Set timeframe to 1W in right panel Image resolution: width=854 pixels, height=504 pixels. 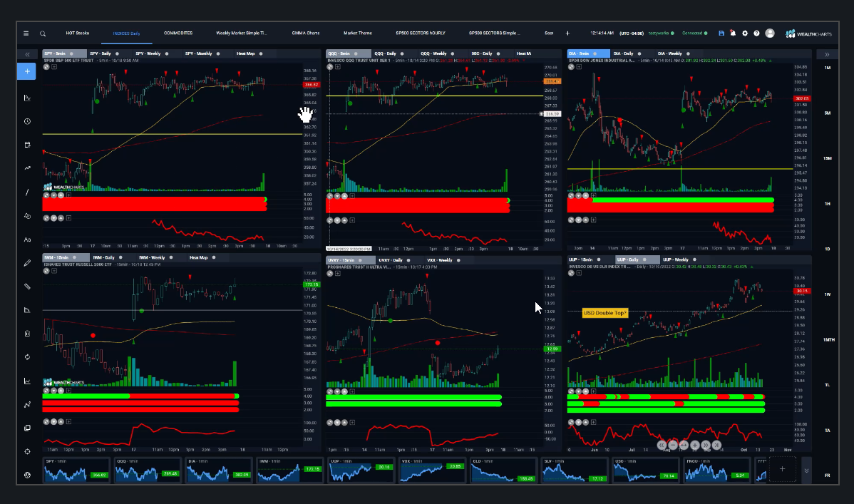(828, 294)
